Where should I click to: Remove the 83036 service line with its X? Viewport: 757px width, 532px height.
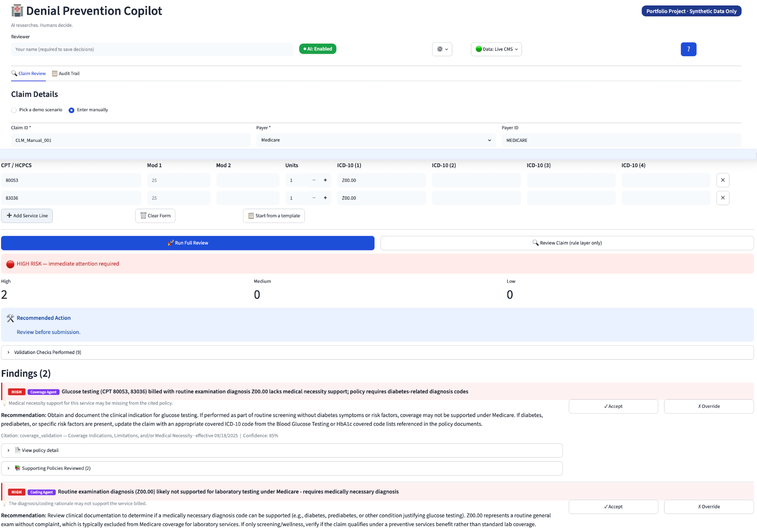[x=723, y=198]
